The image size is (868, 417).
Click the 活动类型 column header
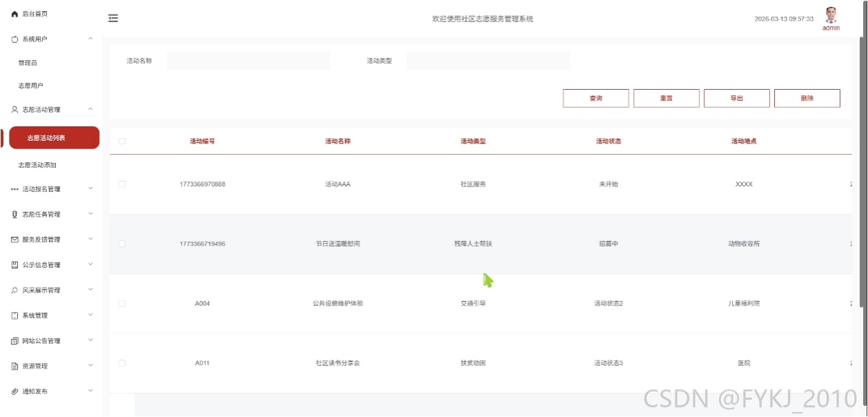coord(473,142)
